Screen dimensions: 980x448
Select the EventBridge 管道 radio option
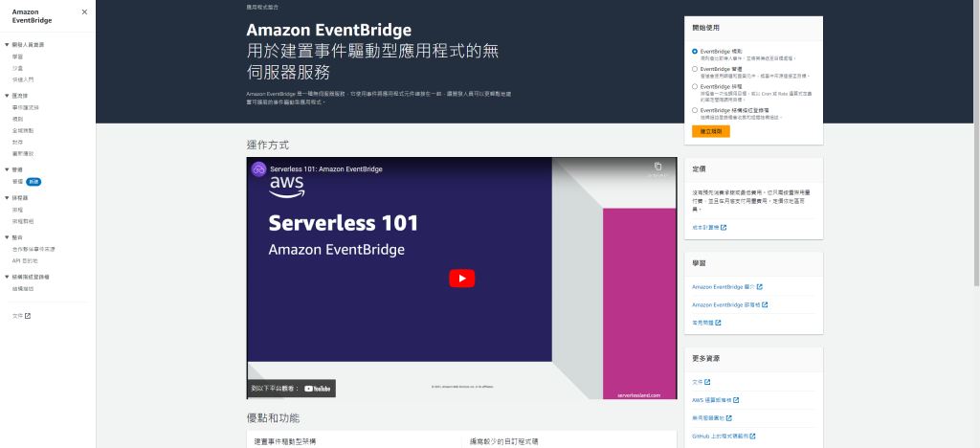pyautogui.click(x=695, y=69)
